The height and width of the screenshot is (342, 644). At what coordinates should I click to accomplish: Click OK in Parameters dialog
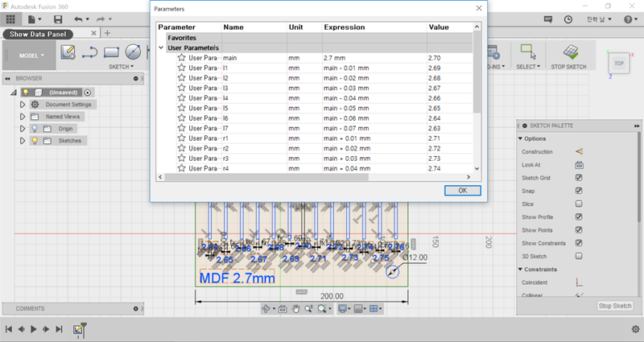click(x=462, y=191)
